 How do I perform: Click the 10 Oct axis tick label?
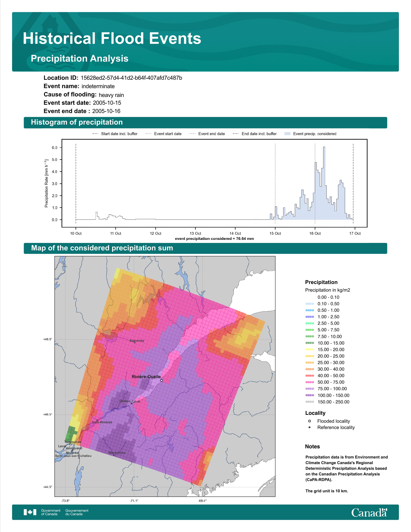tap(76, 233)
